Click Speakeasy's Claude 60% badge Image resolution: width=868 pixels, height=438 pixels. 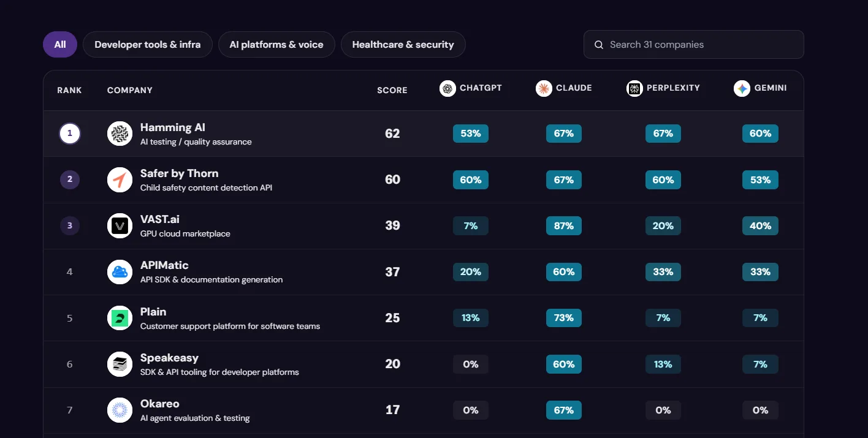click(564, 364)
